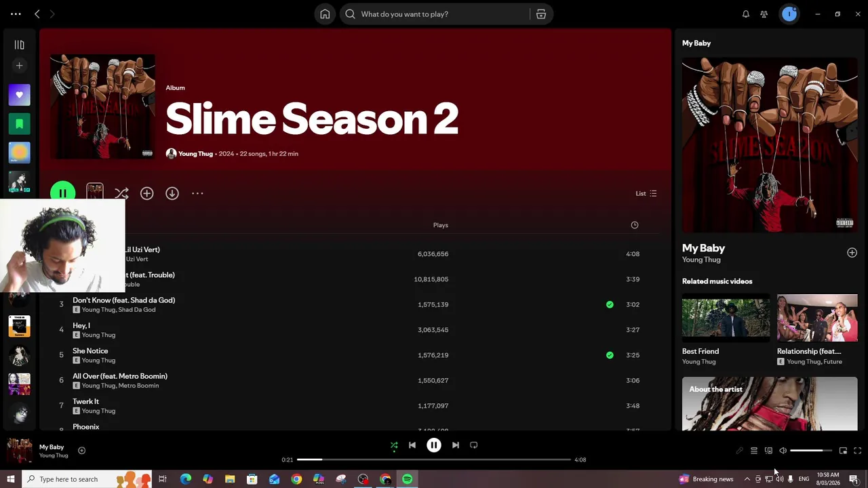Open Task View on taskbar
The image size is (868, 488).
[163, 479]
